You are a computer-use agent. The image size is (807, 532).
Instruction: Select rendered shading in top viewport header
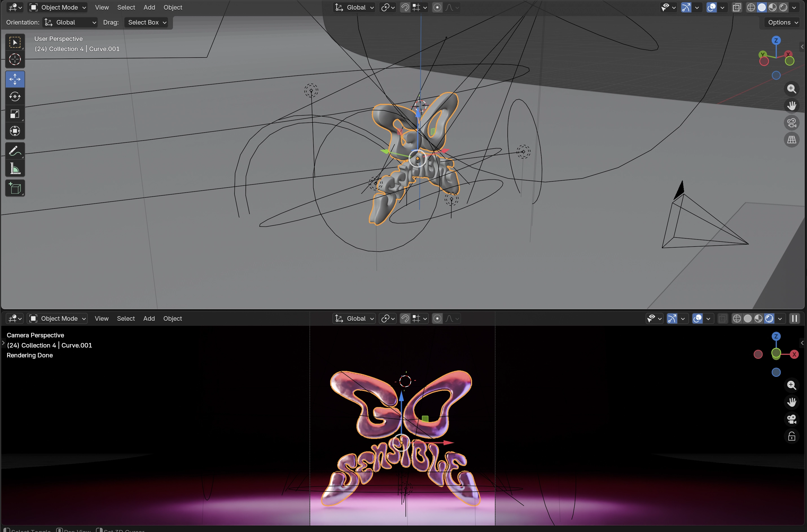click(x=784, y=7)
